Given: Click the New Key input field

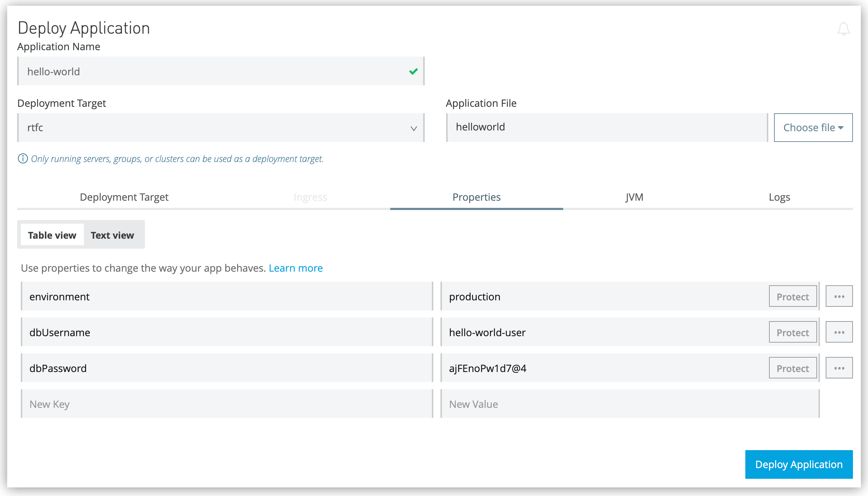Looking at the screenshot, I should pyautogui.click(x=228, y=404).
